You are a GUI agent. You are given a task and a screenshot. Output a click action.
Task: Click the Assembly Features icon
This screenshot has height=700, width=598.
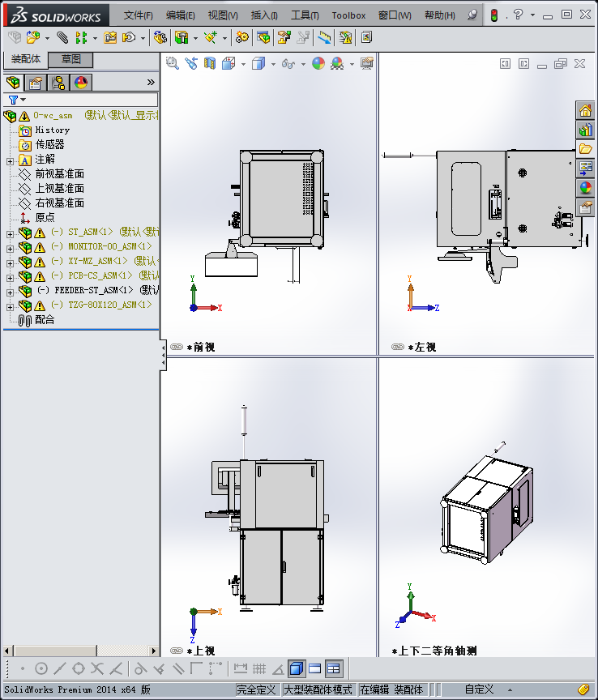(182, 37)
